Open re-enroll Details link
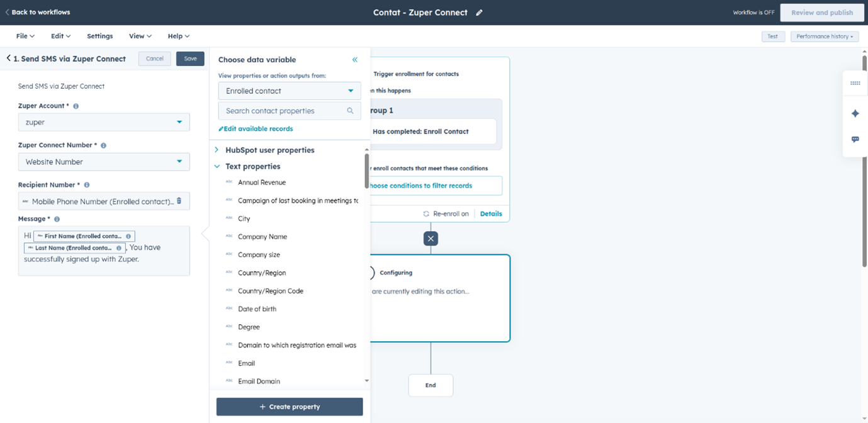The width and height of the screenshot is (868, 423). pyautogui.click(x=491, y=214)
